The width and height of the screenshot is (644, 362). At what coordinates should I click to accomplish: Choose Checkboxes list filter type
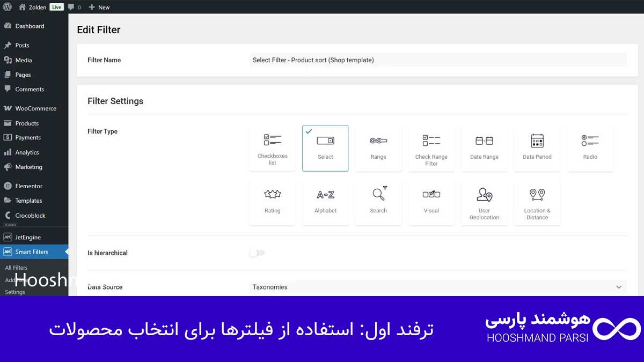coord(272,148)
